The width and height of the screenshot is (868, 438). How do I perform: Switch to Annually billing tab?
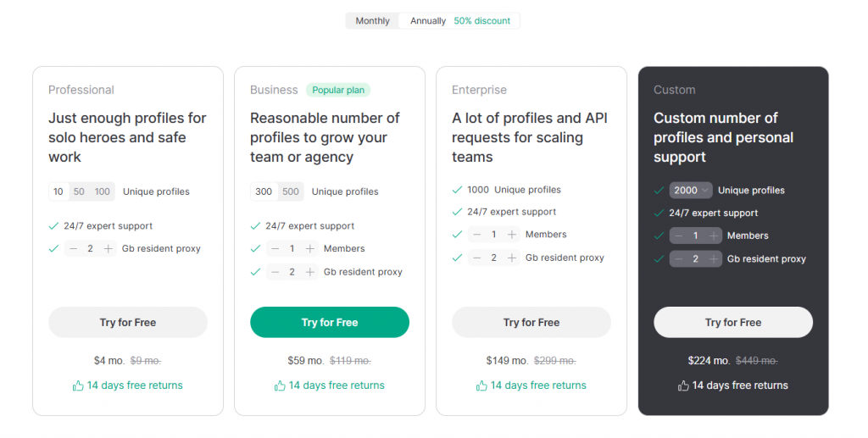pos(428,21)
